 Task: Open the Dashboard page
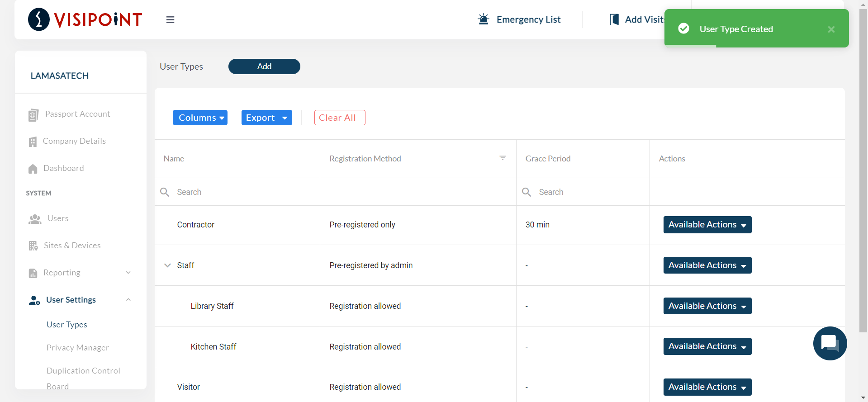[x=63, y=168]
